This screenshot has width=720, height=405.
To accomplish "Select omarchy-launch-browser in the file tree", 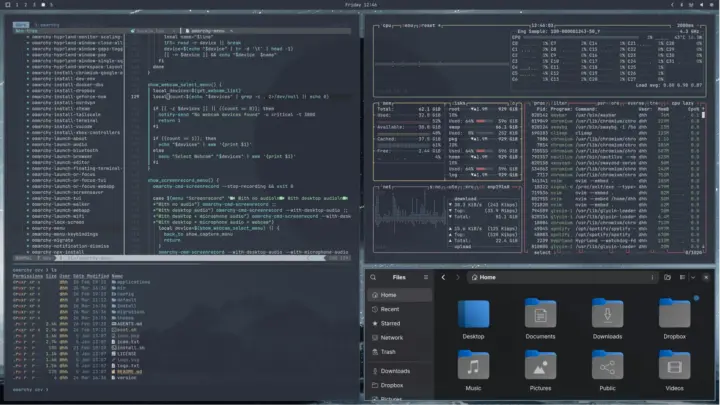I will [62, 157].
